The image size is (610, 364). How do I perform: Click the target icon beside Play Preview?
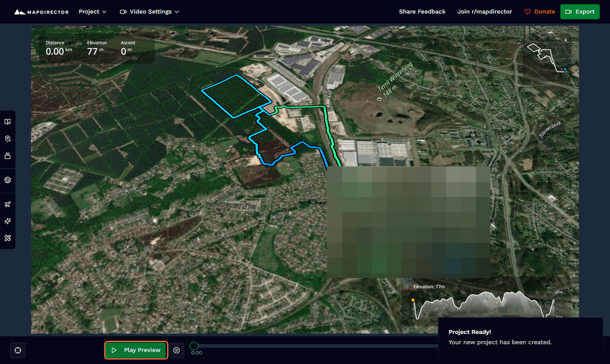pyautogui.click(x=177, y=350)
